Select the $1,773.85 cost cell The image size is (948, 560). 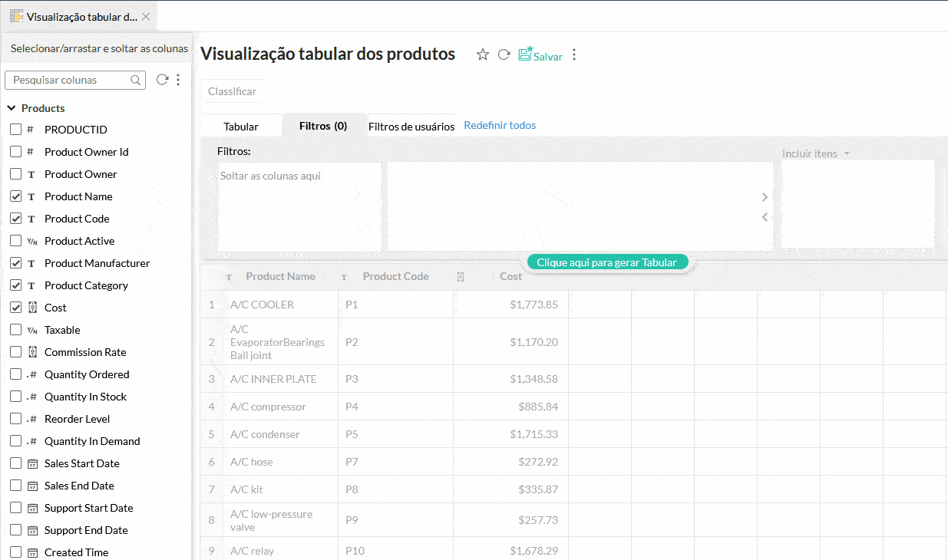coord(510,305)
